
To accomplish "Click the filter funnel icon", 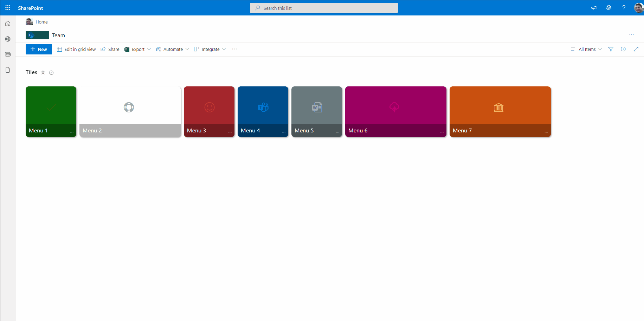I will point(611,49).
